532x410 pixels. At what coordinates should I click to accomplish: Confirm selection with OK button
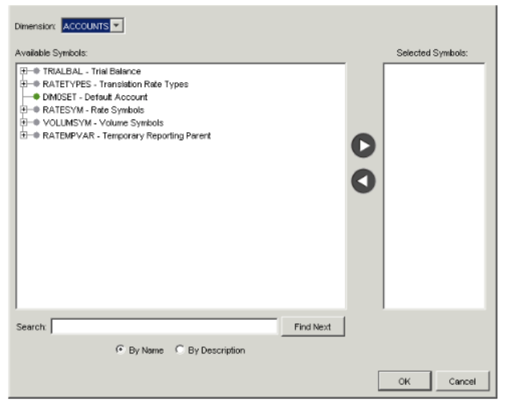coord(404,381)
